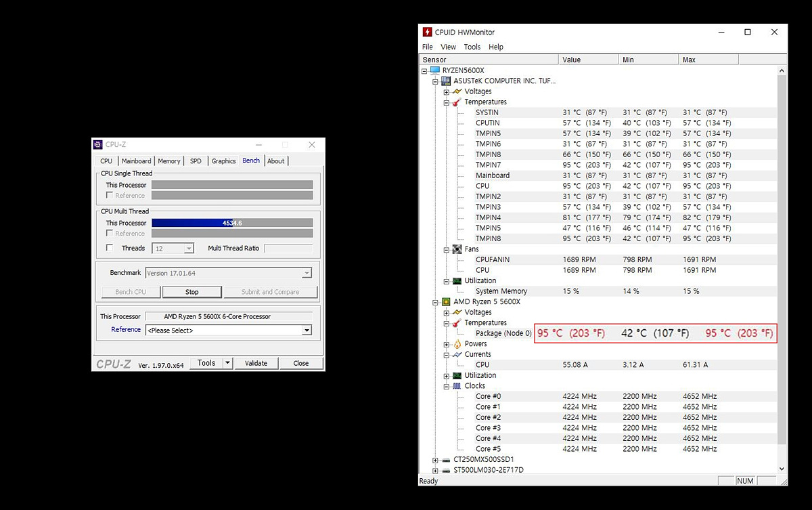Click the Ryzen Temperatures thermometer icon
Image resolution: width=812 pixels, height=510 pixels.
pyautogui.click(x=457, y=323)
